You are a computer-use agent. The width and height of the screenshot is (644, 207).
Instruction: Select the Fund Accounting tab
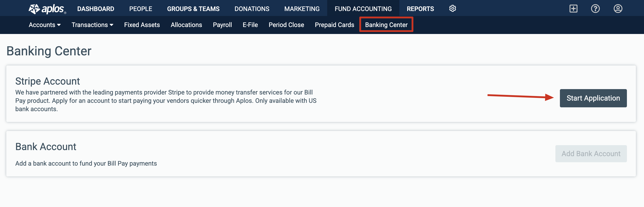(x=363, y=9)
